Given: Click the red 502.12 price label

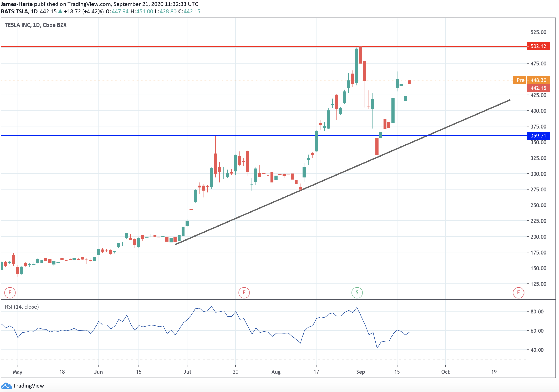Looking at the screenshot, I should coord(538,46).
